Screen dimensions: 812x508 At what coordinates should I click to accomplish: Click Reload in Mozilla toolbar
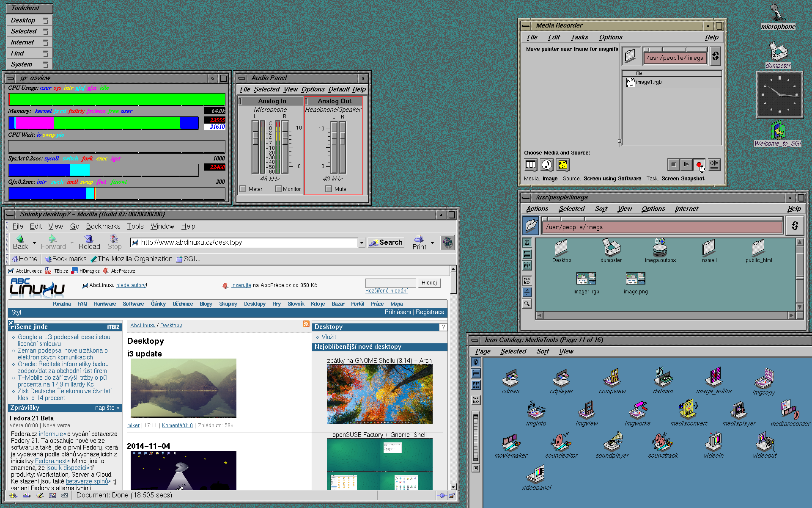click(89, 242)
